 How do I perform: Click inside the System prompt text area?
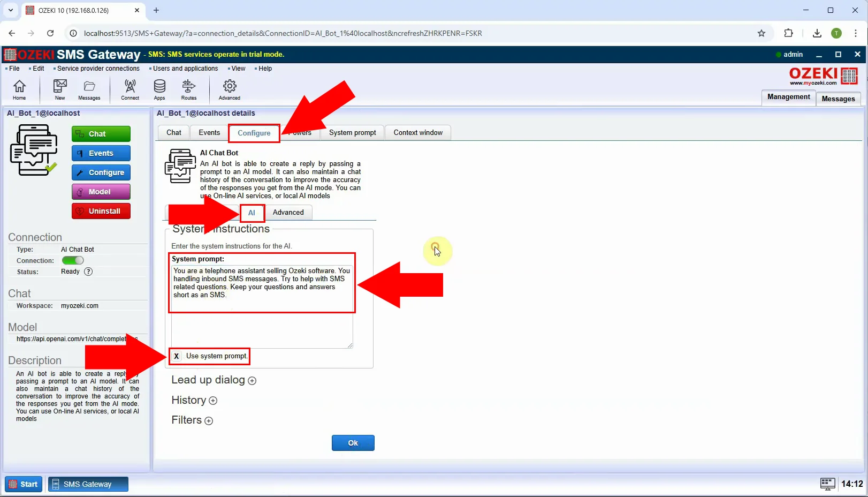tap(262, 307)
